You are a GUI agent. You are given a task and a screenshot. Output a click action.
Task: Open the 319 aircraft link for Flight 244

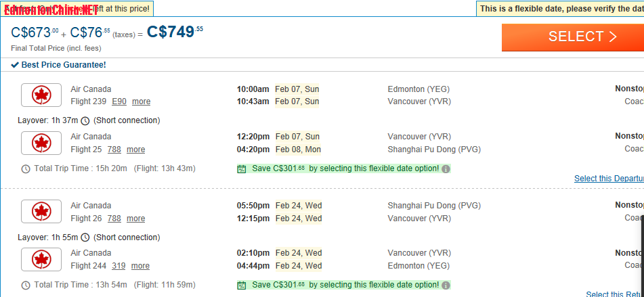tap(119, 266)
